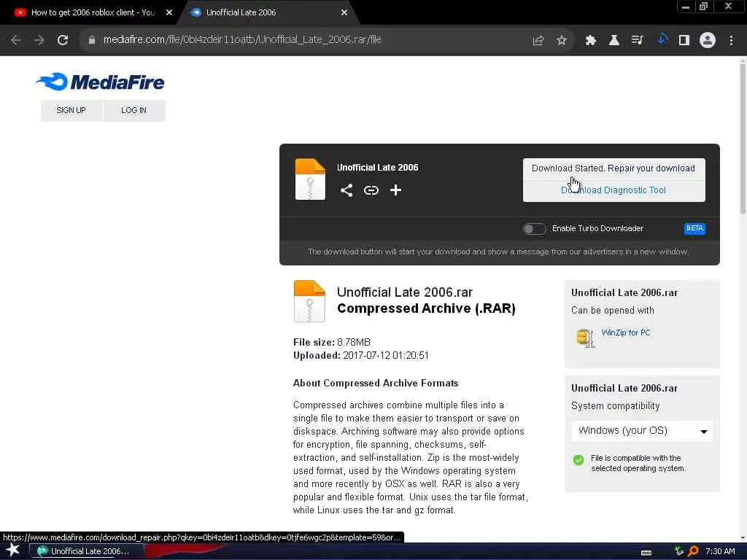Close the Unofficial Late 2006 tab

click(x=344, y=12)
